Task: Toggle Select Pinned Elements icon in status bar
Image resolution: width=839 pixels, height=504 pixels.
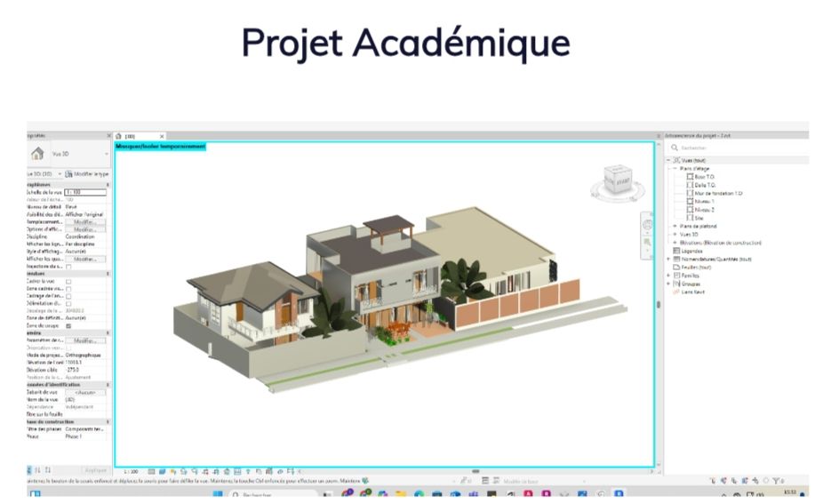Action: click(x=734, y=481)
